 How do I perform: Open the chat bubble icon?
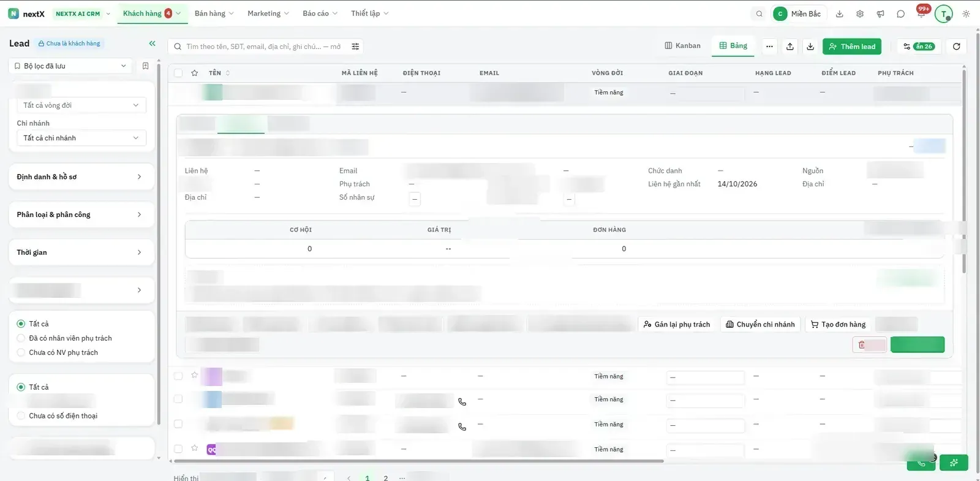tap(900, 13)
